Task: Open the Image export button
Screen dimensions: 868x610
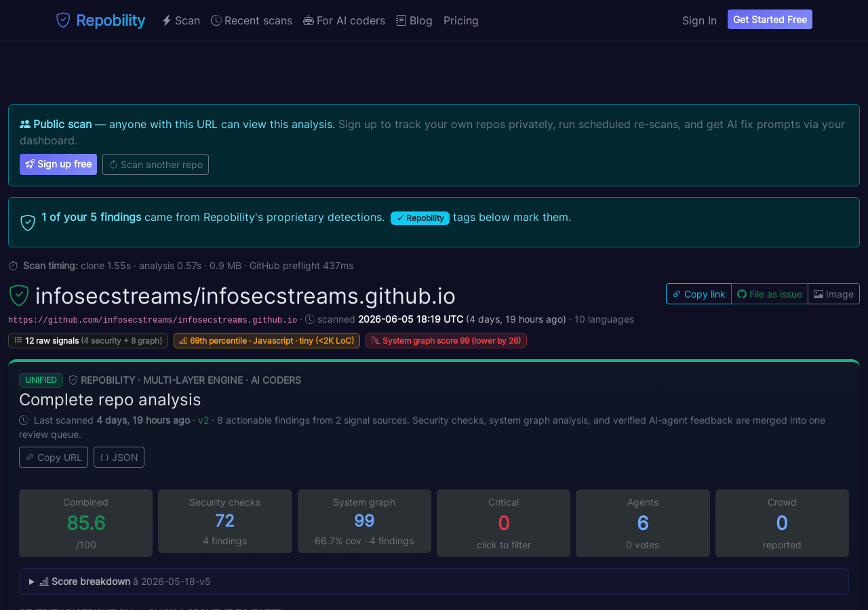Action: click(833, 294)
